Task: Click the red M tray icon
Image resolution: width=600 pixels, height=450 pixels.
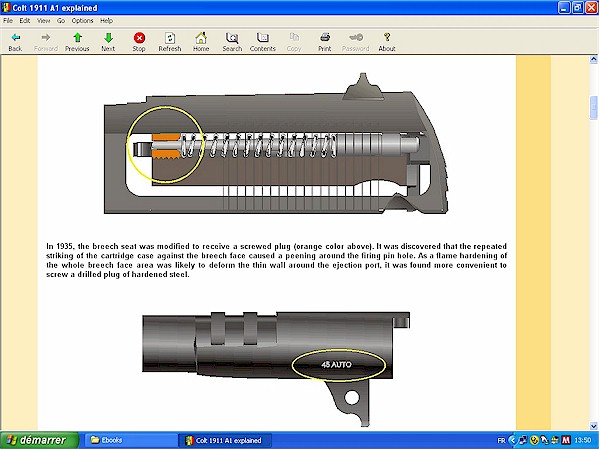Action: (x=566, y=440)
